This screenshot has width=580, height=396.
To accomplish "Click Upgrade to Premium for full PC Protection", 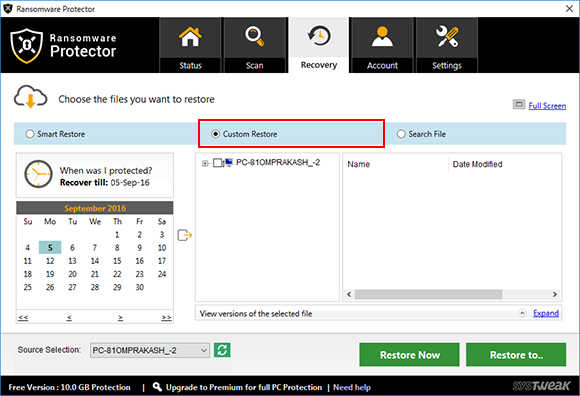I will pos(244,387).
